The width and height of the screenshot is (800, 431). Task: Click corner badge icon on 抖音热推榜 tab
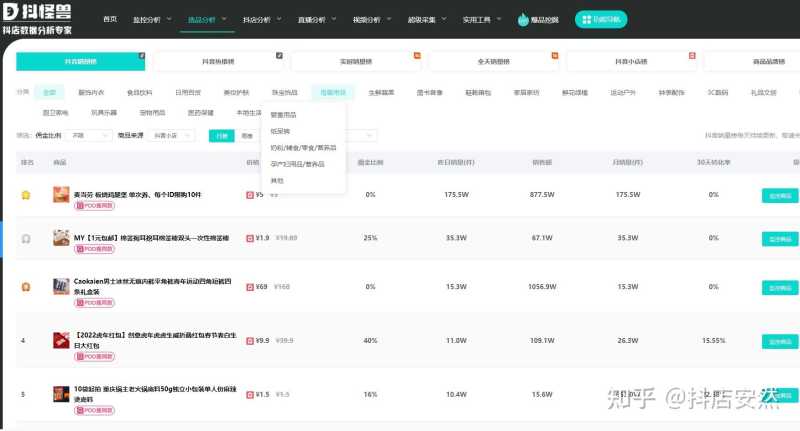(x=279, y=56)
